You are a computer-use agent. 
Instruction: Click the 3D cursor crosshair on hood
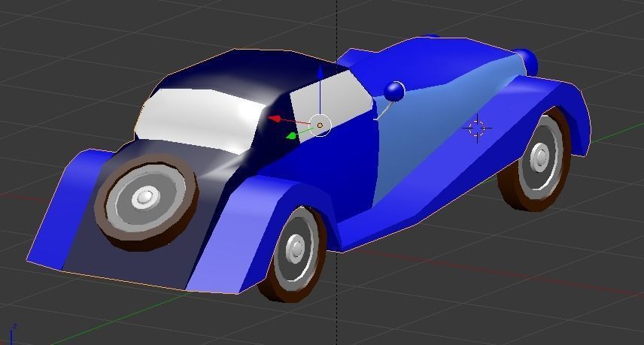[477, 129]
